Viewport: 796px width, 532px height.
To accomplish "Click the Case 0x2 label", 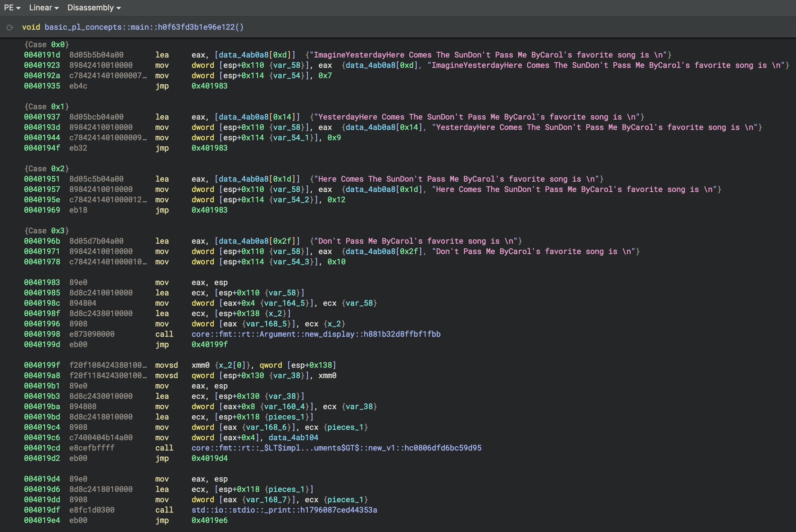I will [x=47, y=169].
